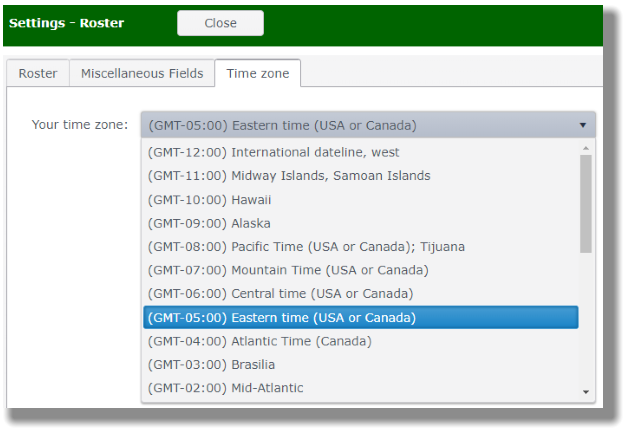This screenshot has width=623, height=430.
Task: Select highlighted Eastern time list option
Action: 281,318
